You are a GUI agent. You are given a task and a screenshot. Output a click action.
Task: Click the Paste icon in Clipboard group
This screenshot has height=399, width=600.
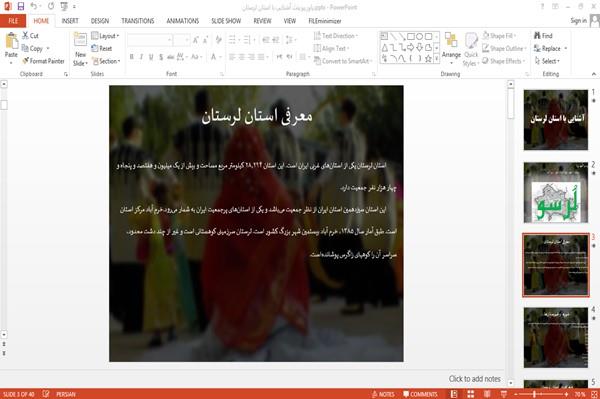click(11, 42)
